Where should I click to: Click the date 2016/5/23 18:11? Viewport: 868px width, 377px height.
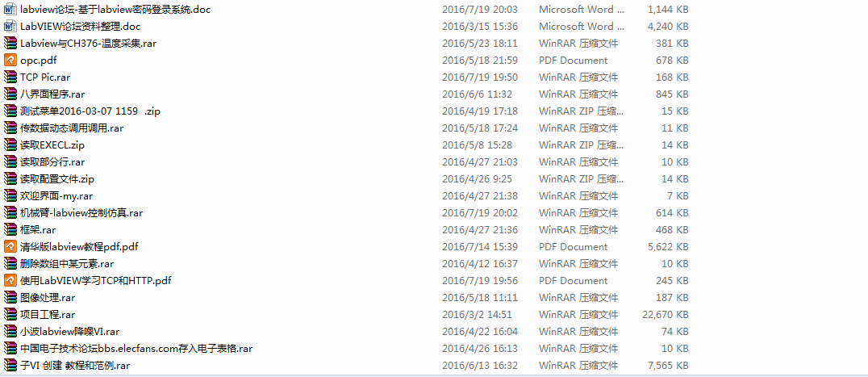480,43
